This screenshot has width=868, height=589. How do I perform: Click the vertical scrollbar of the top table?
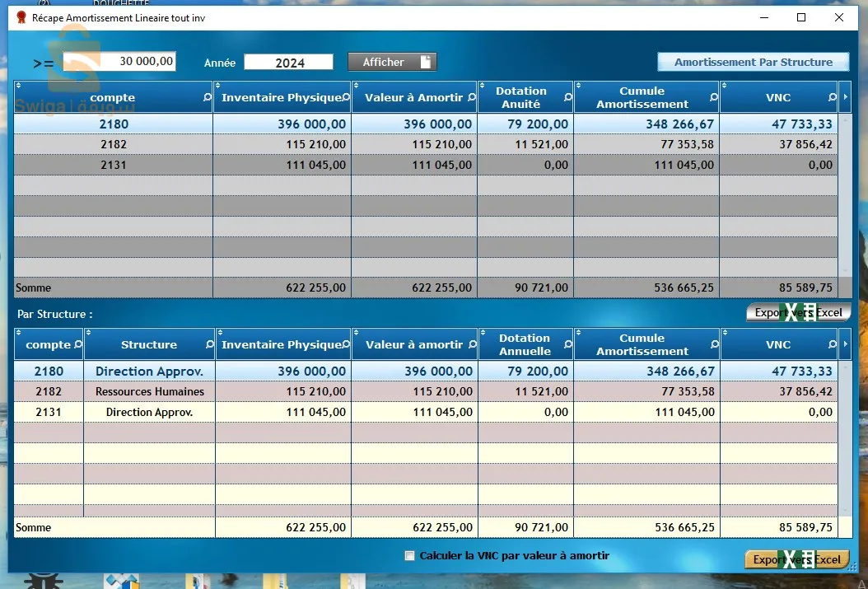click(846, 198)
